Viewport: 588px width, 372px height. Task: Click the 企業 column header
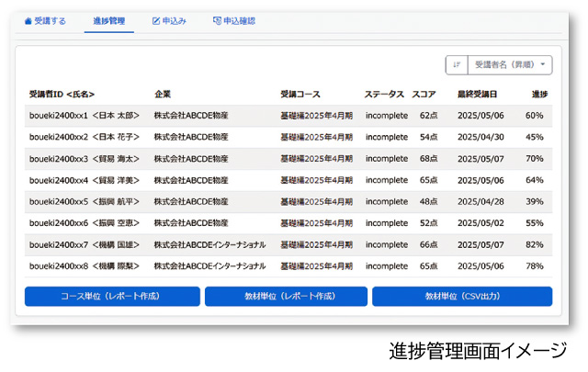[x=163, y=94]
